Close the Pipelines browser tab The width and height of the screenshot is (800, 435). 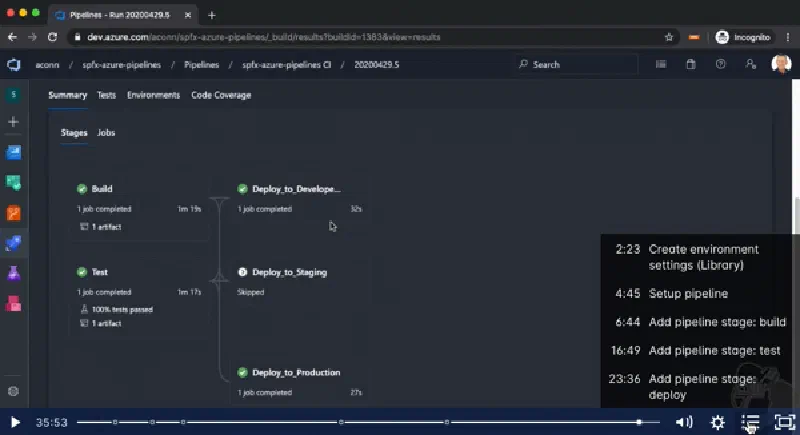tap(188, 15)
